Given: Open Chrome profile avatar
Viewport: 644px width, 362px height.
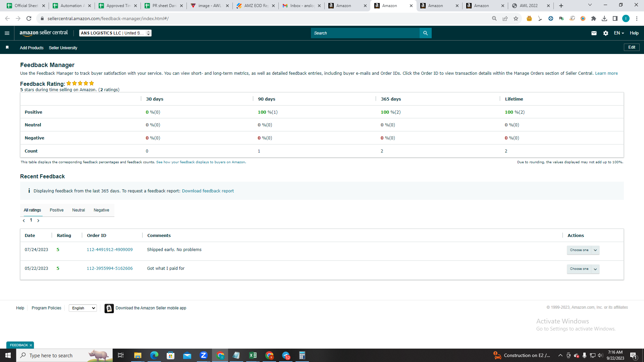Looking at the screenshot, I should point(626,18).
